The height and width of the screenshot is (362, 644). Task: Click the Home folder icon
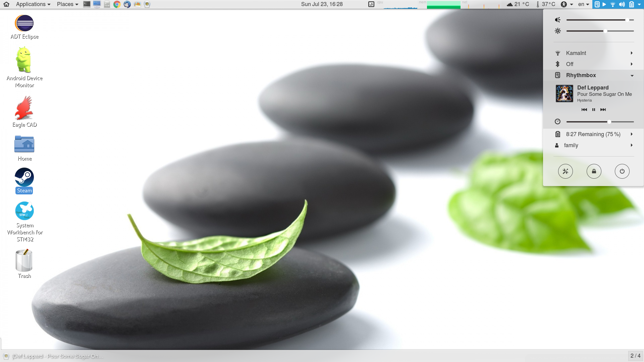tap(24, 144)
